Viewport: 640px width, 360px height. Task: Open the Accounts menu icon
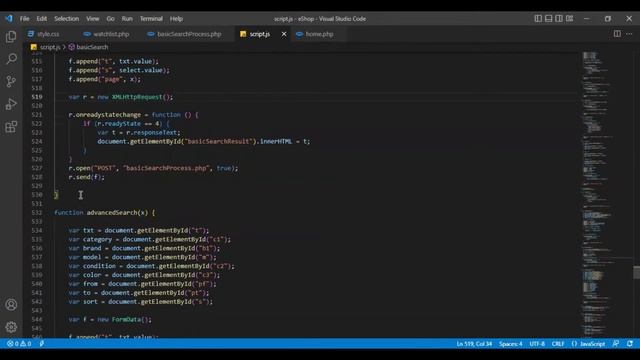pos(11,304)
